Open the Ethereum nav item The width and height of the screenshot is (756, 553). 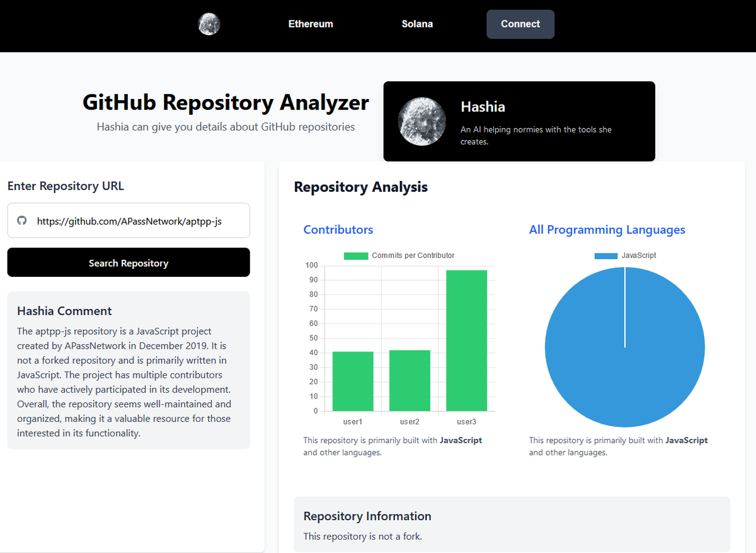click(x=311, y=24)
